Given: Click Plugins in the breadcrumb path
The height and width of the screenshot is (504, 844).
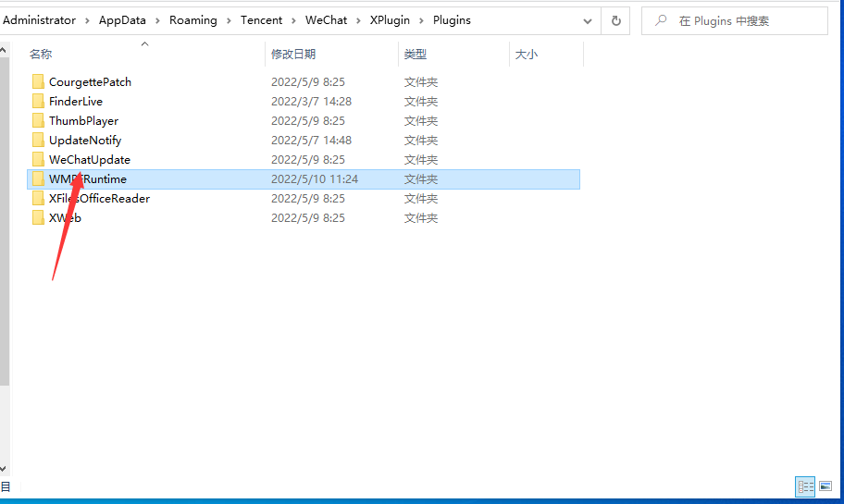Looking at the screenshot, I should click(x=452, y=20).
